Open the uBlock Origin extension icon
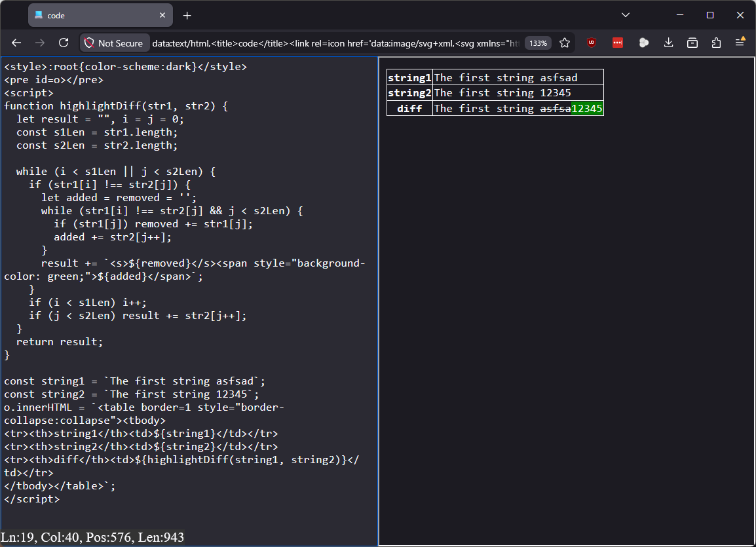The width and height of the screenshot is (756, 547). point(592,43)
